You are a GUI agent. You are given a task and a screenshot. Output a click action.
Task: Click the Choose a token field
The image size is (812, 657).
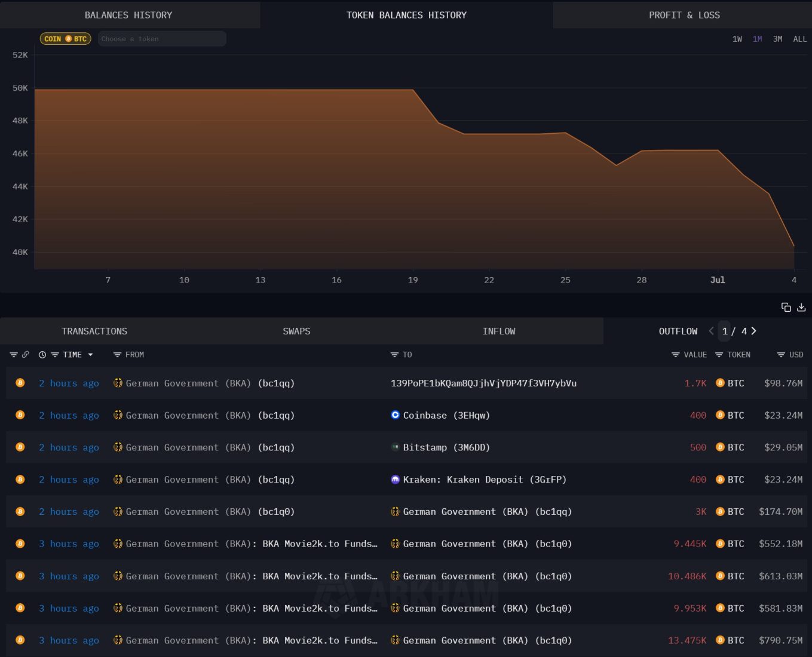(162, 39)
